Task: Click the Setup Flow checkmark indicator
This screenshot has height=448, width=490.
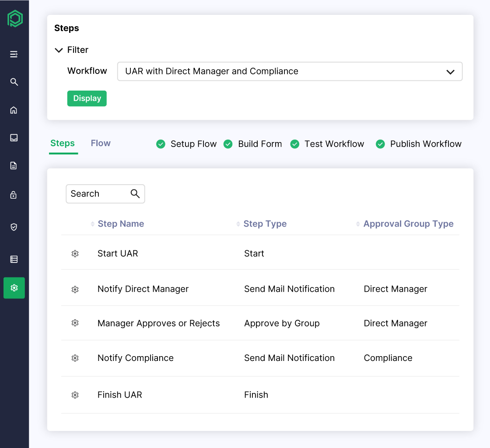Action: pyautogui.click(x=161, y=143)
